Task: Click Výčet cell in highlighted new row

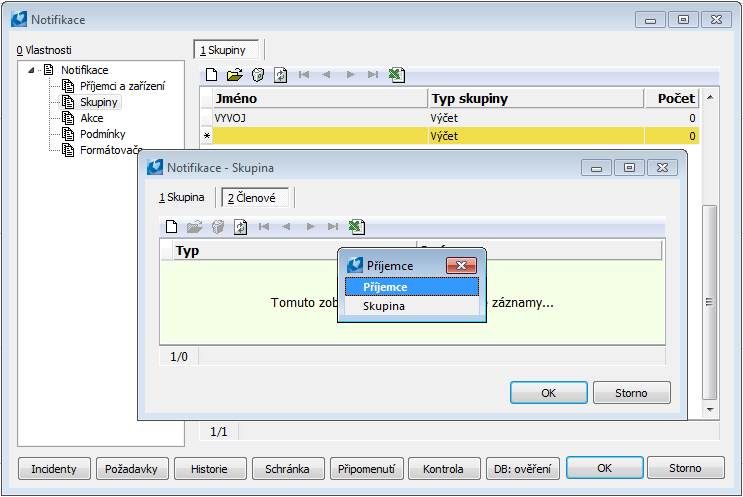Action: point(536,136)
